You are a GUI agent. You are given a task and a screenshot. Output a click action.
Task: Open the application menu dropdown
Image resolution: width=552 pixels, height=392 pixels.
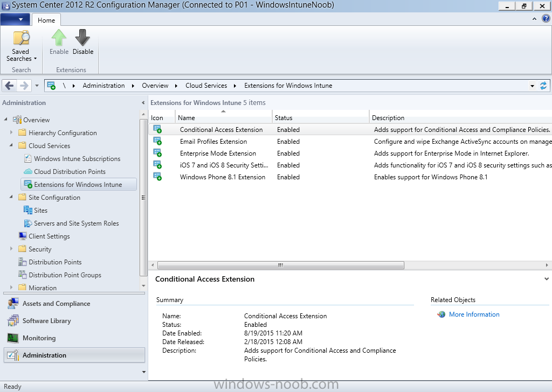(x=15, y=19)
